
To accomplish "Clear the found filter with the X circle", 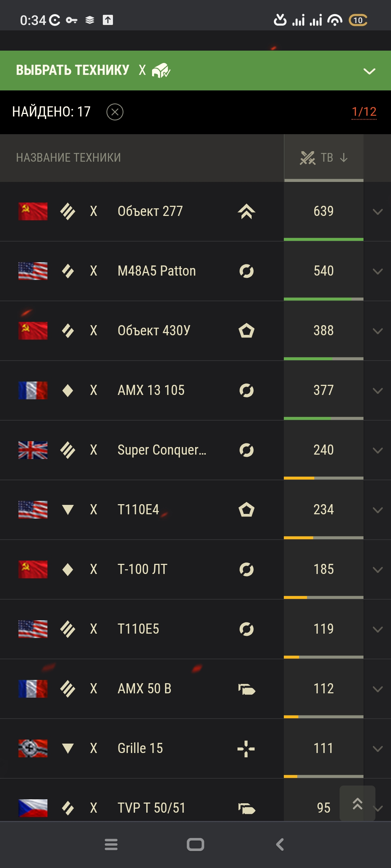I will [115, 112].
